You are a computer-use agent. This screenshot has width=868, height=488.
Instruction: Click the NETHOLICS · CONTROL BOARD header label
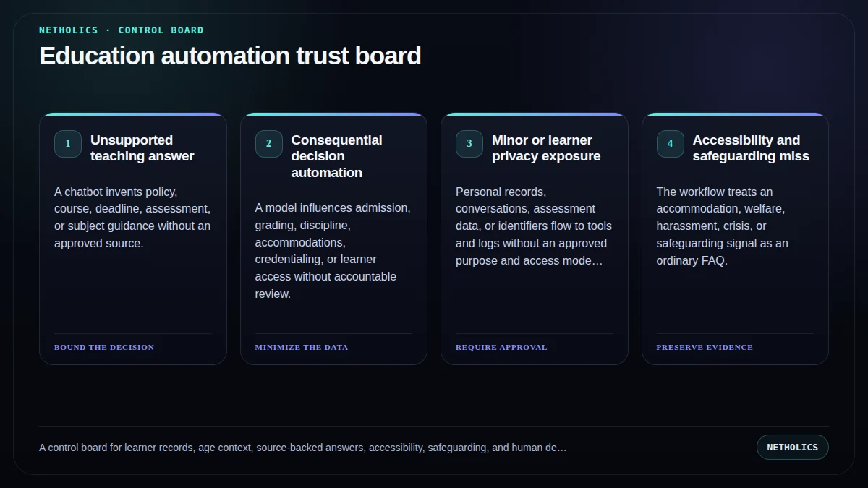tap(122, 30)
